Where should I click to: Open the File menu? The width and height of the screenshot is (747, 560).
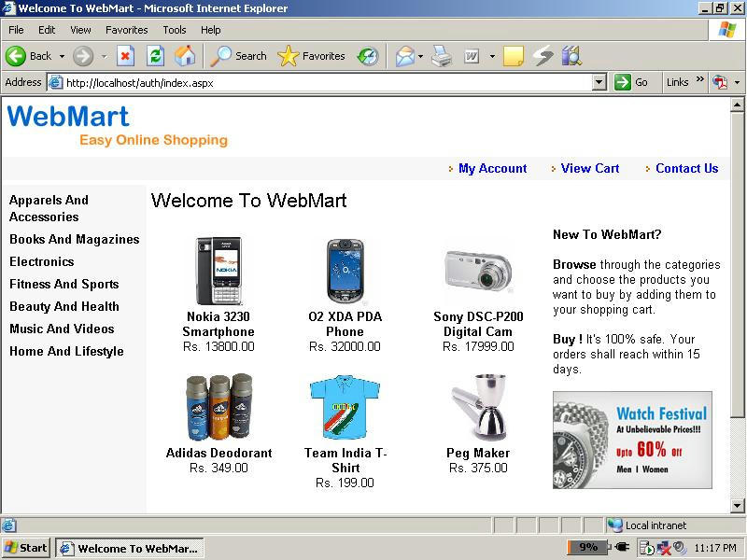coord(16,30)
